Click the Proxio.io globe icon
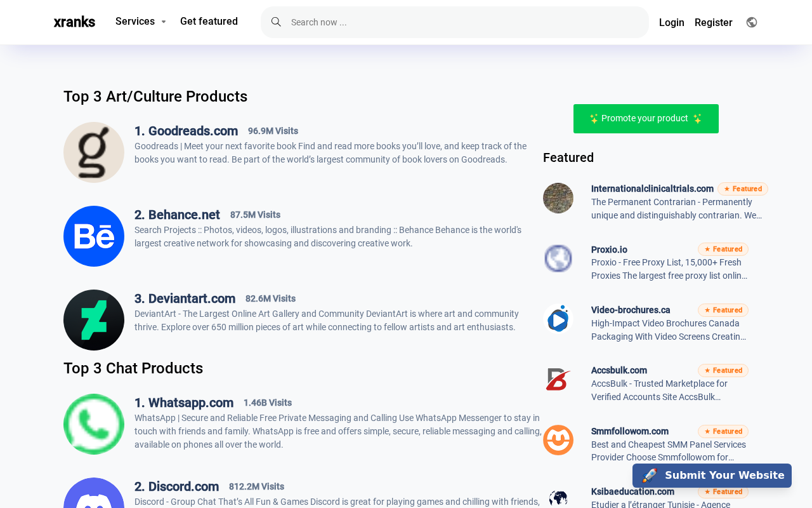Screen dimensions: 812x508 coord(558,258)
